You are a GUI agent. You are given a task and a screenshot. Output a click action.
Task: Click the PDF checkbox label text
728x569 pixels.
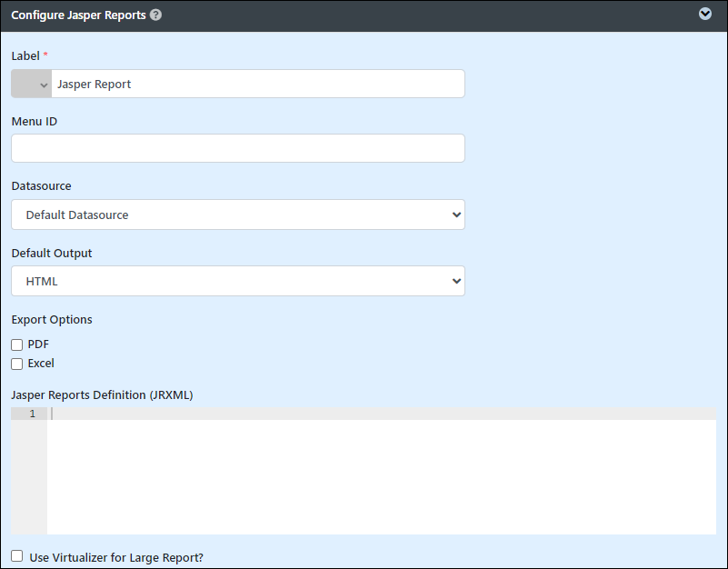coord(38,344)
